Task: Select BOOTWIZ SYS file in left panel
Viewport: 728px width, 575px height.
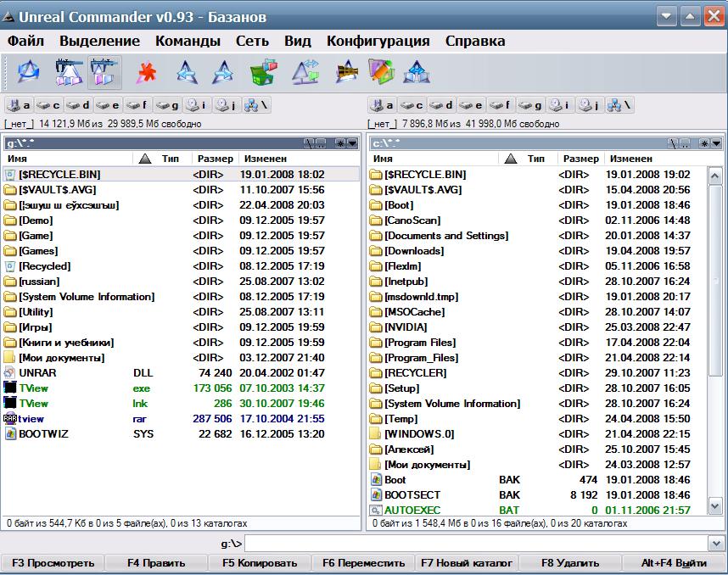Action: (x=181, y=434)
